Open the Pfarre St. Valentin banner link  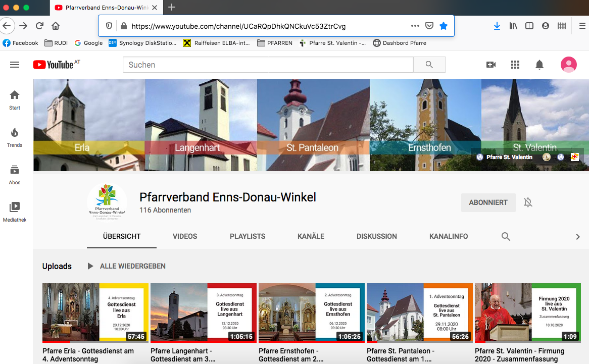click(505, 157)
